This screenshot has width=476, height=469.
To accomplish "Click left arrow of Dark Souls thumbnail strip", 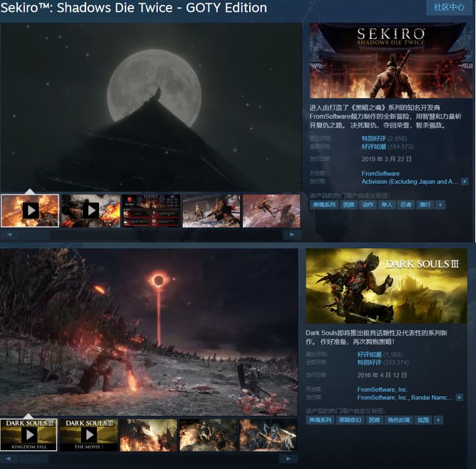I will 9,458.
